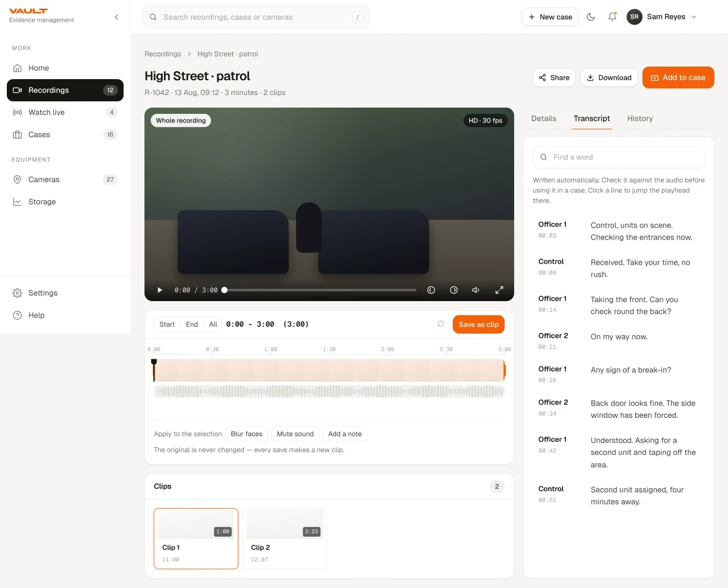
Task: Click the video progress bar
Action: 320,290
